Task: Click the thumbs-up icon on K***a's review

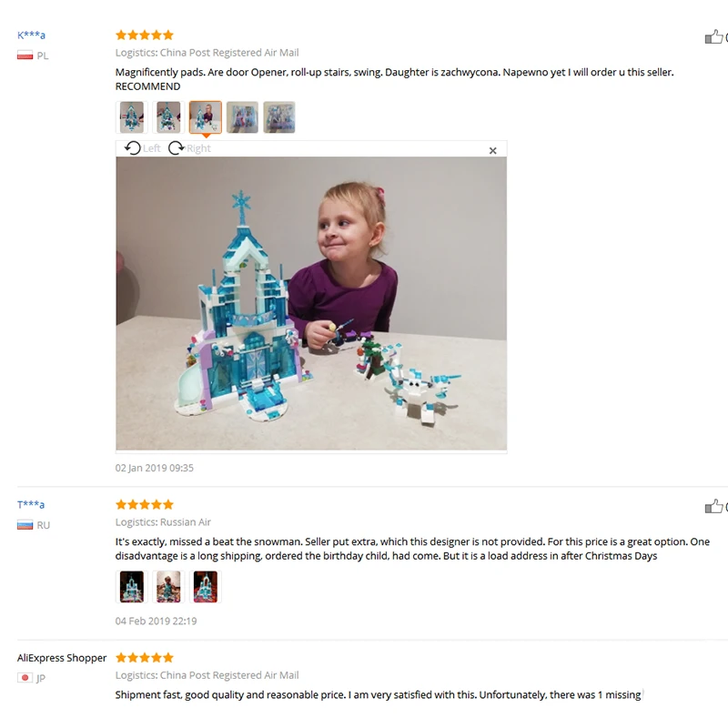Action: click(x=713, y=36)
